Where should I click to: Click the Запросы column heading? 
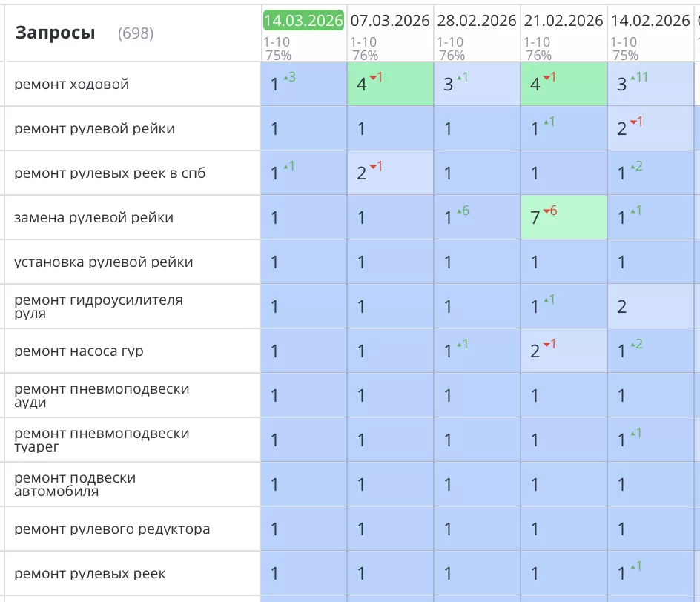[x=56, y=33]
